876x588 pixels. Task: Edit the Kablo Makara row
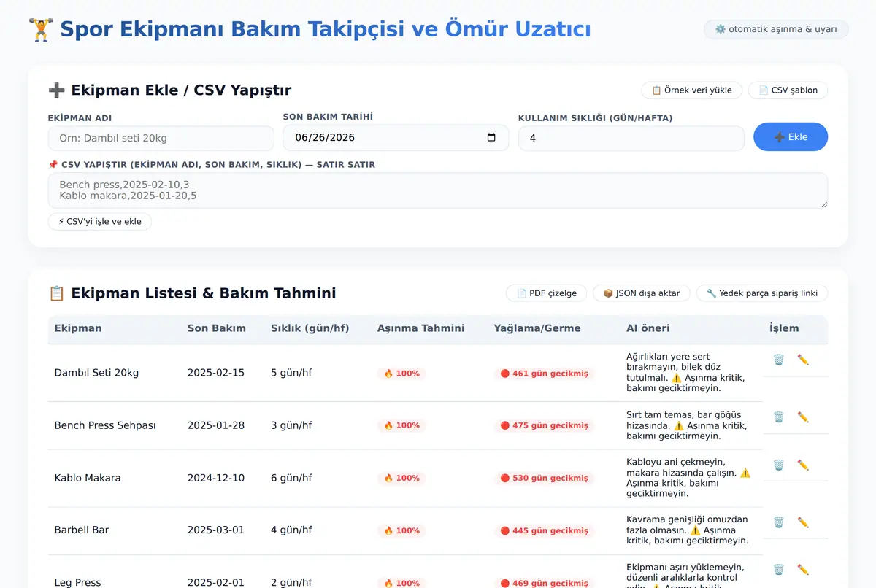(803, 465)
